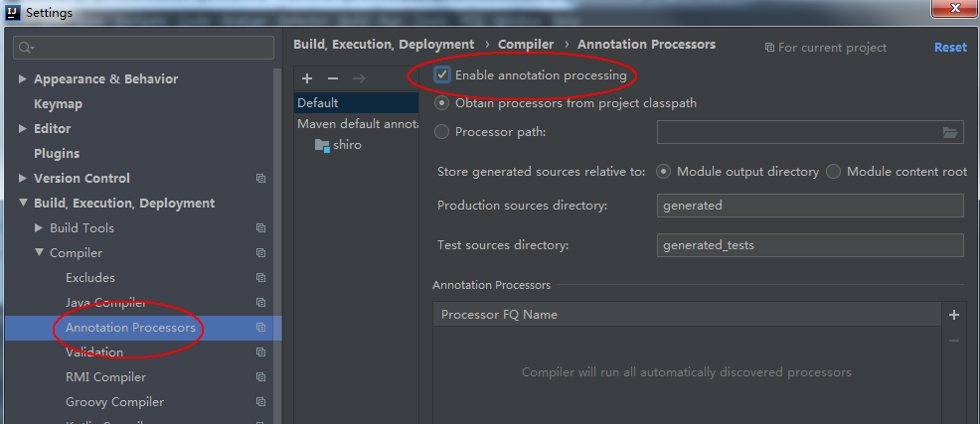Select the Validation settings item
This screenshot has height=424, width=980.
coord(94,353)
